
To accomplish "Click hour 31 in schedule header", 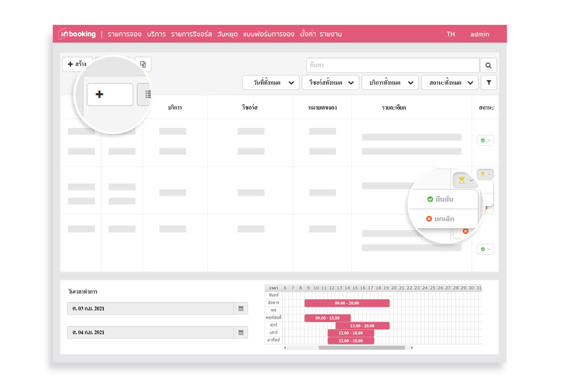I will click(x=479, y=288).
